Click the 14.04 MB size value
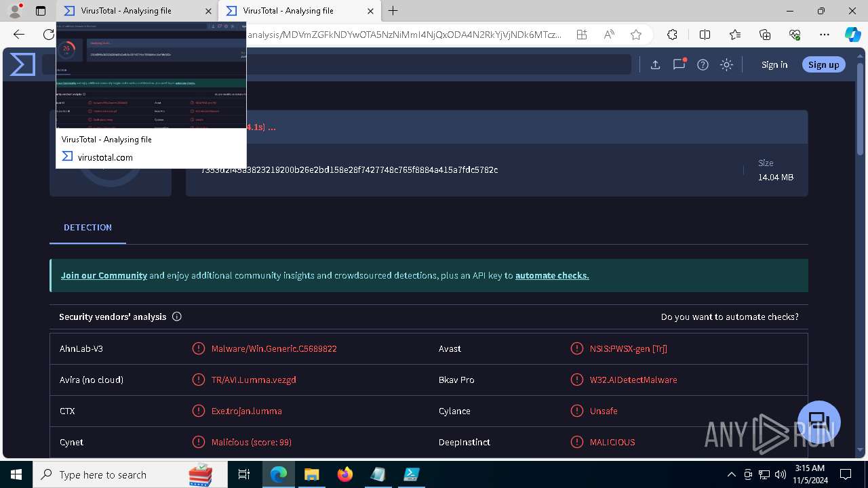Screen dimensions: 868x488 click(776, 177)
